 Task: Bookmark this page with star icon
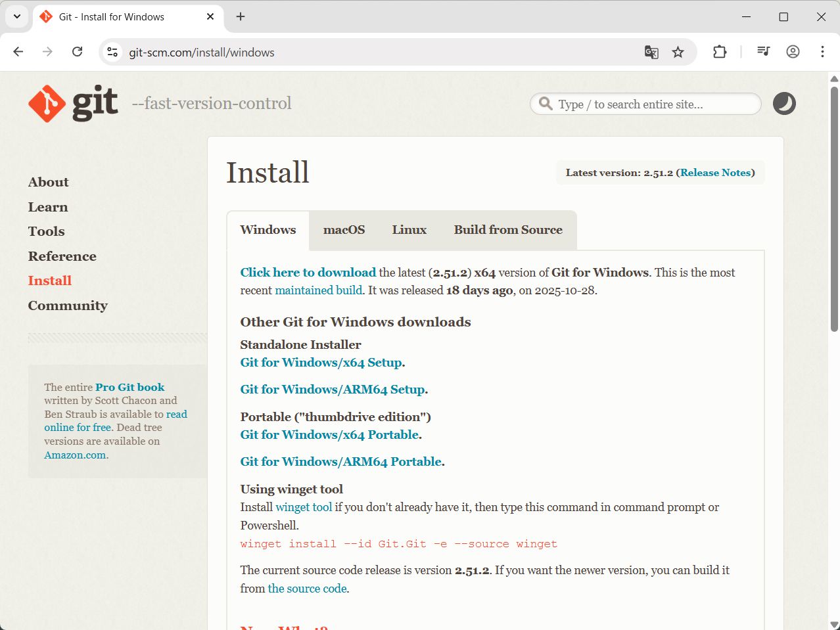678,52
